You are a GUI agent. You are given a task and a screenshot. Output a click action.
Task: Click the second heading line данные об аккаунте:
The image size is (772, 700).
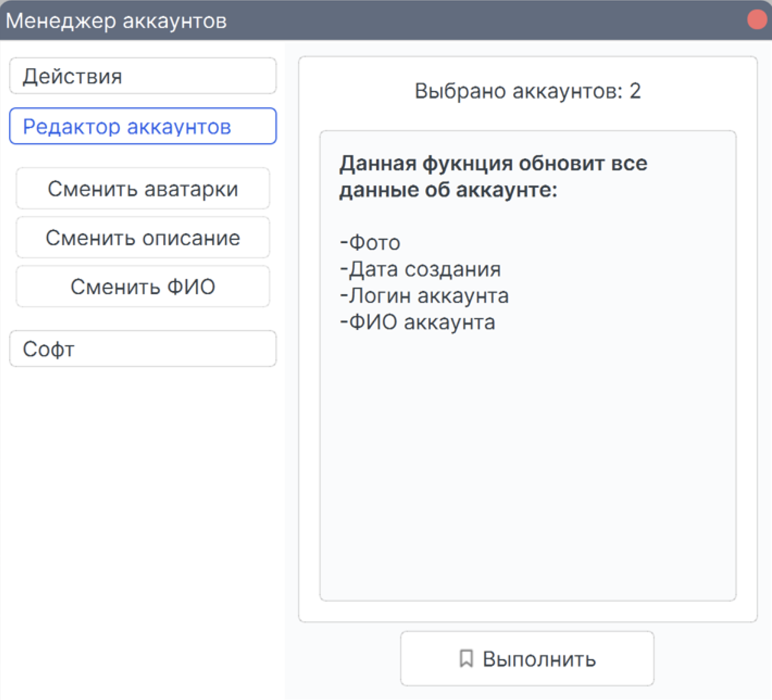(x=448, y=190)
